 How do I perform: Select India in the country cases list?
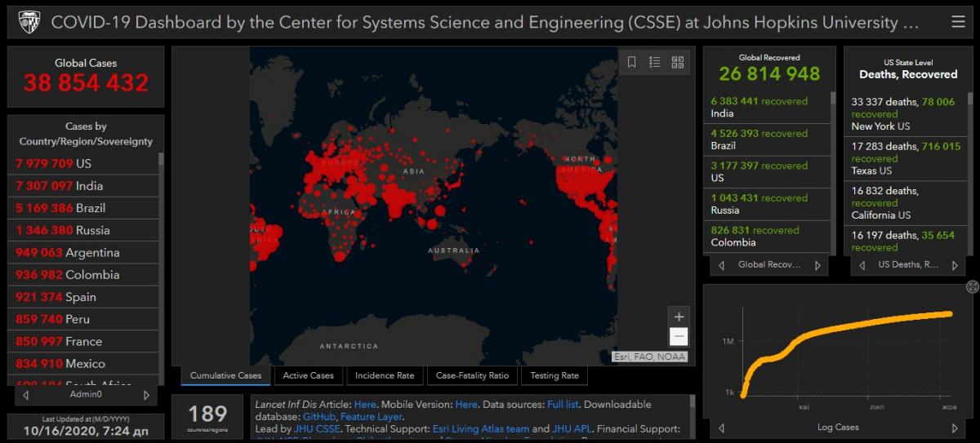[x=85, y=186]
